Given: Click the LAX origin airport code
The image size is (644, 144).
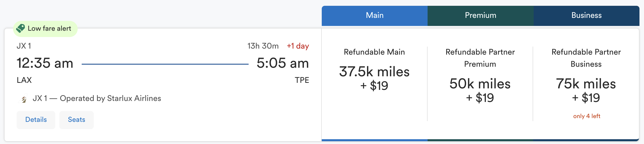Looking at the screenshot, I should (24, 80).
